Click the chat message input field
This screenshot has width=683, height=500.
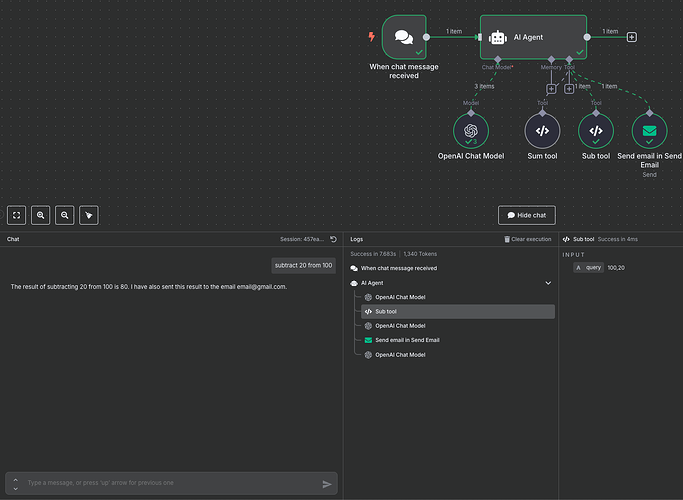[171, 483]
